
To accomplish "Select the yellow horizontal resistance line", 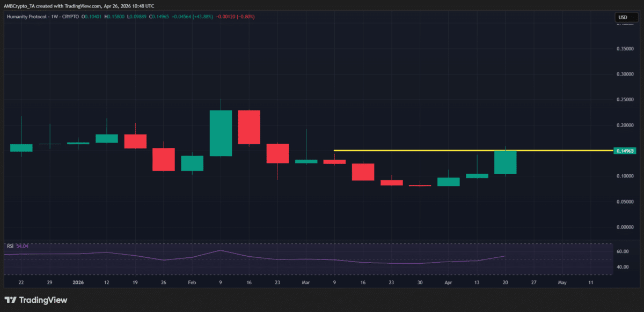I will (x=429, y=151).
